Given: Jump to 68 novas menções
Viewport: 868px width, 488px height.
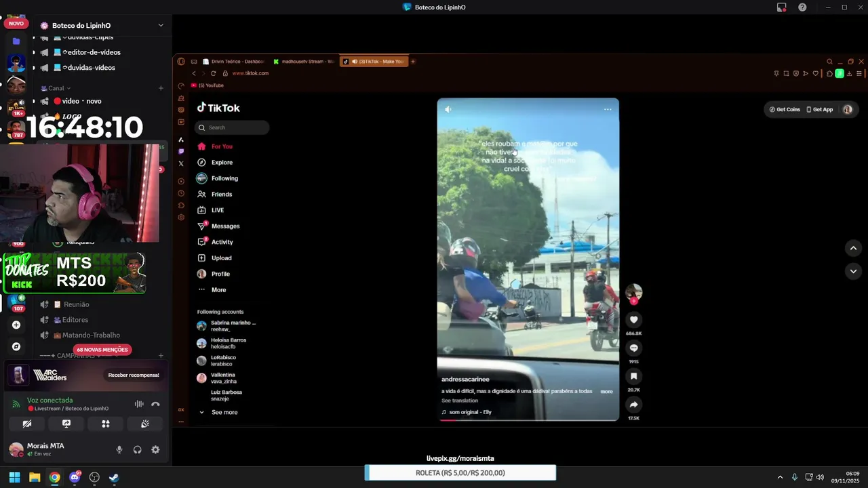Looking at the screenshot, I should (x=102, y=350).
